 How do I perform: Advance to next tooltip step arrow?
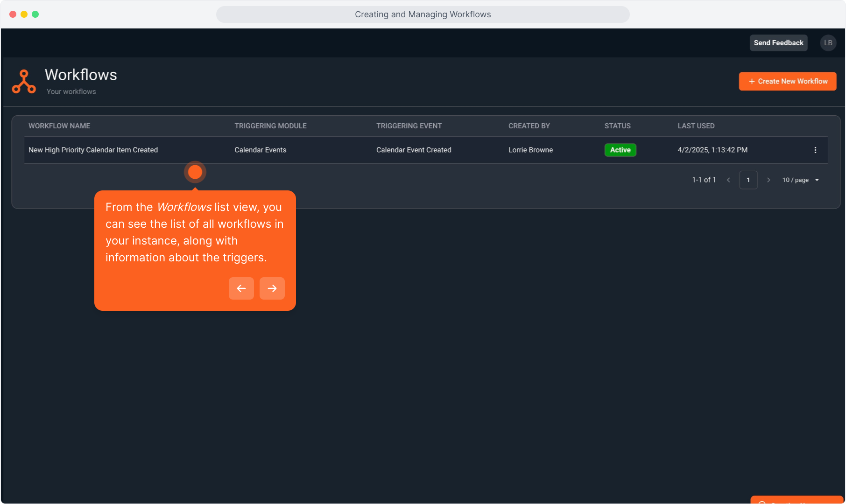pyautogui.click(x=272, y=288)
